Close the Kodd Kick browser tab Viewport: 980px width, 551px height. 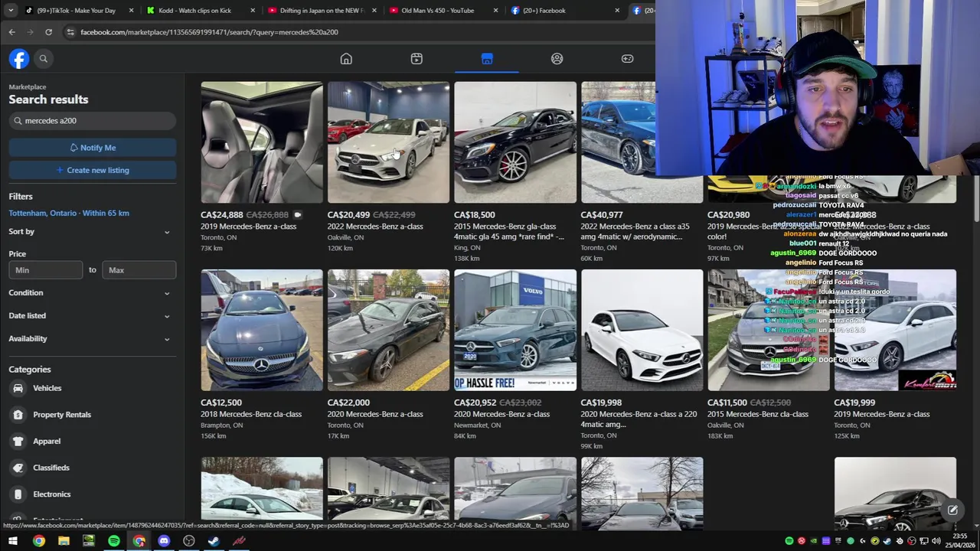(253, 11)
